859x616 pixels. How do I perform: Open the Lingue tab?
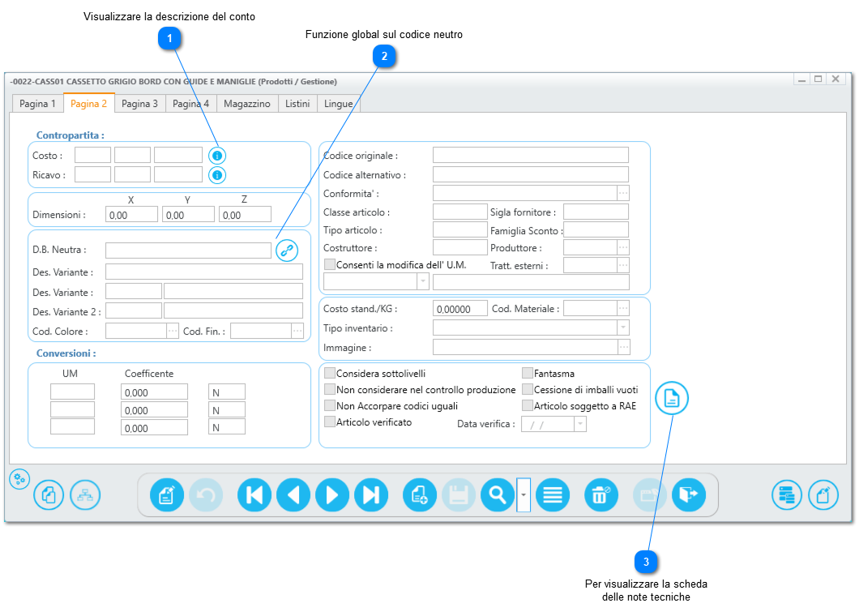tap(339, 104)
